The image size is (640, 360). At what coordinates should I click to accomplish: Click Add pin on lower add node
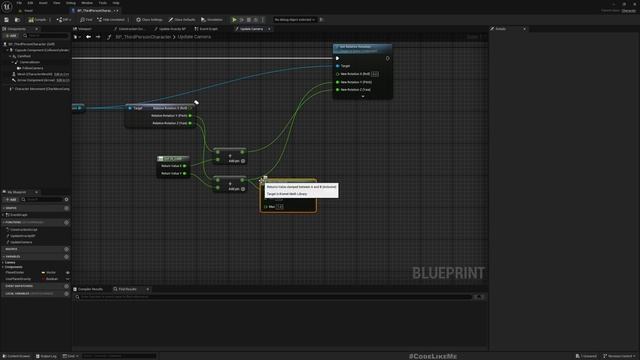(237, 189)
